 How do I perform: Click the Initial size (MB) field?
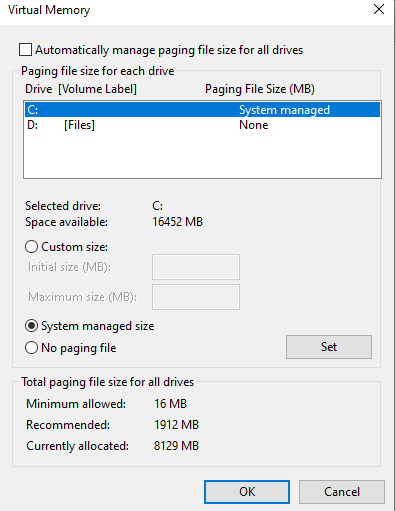click(196, 267)
